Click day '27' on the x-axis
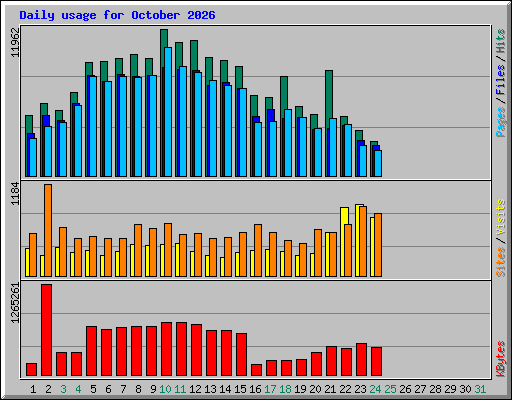 (420, 389)
